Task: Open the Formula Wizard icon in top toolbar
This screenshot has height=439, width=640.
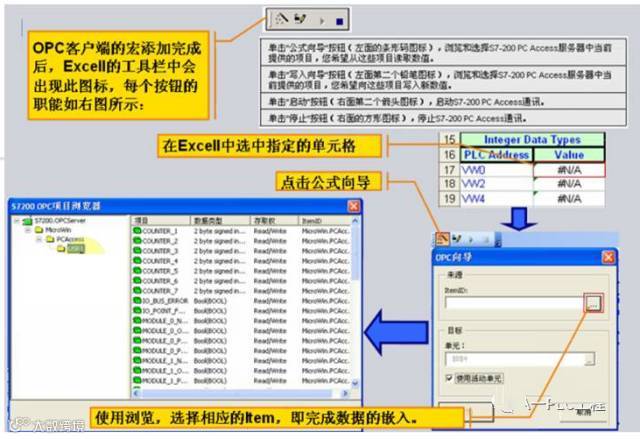Action: point(281,18)
